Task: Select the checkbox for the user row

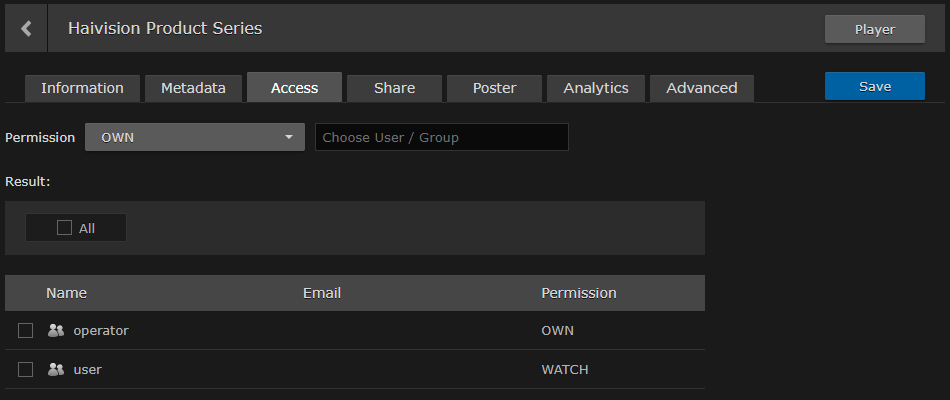Action: click(x=26, y=369)
